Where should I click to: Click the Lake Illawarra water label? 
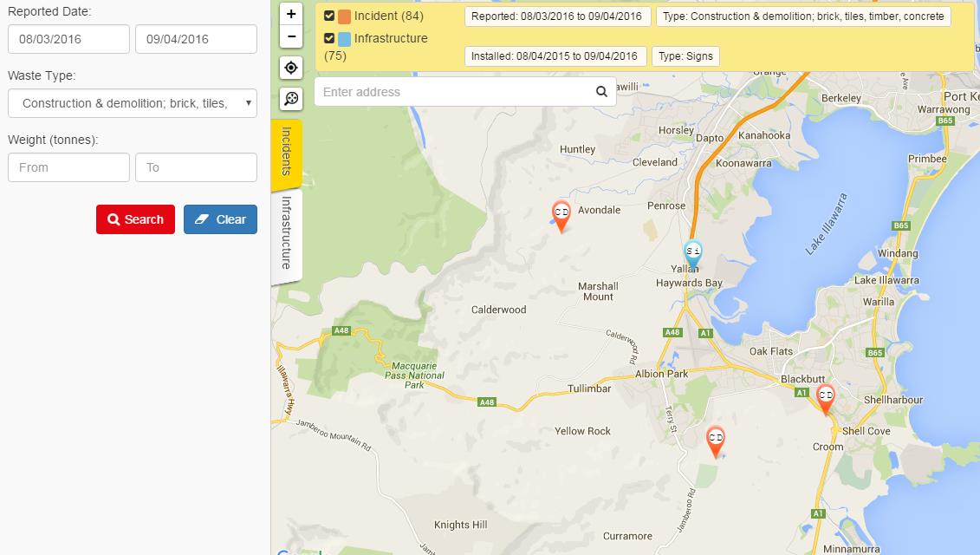point(827,224)
